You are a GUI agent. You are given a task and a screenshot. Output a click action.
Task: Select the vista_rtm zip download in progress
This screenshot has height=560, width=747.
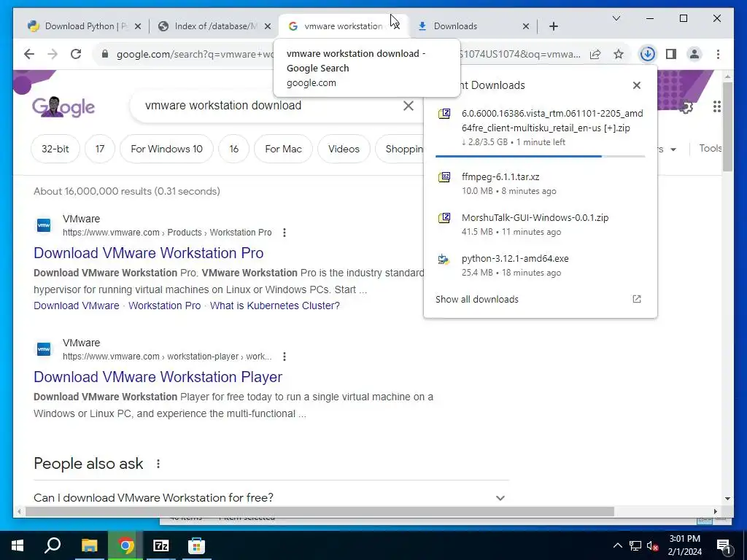pyautogui.click(x=541, y=128)
